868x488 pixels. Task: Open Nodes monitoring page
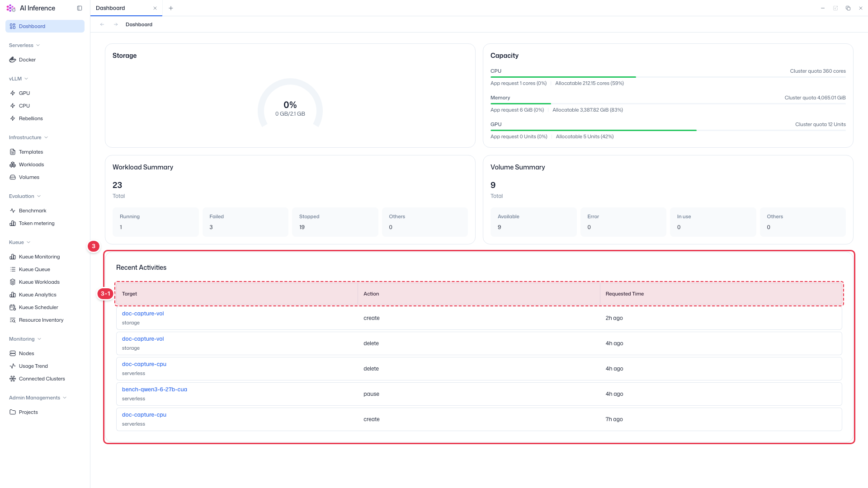pyautogui.click(x=45, y=353)
